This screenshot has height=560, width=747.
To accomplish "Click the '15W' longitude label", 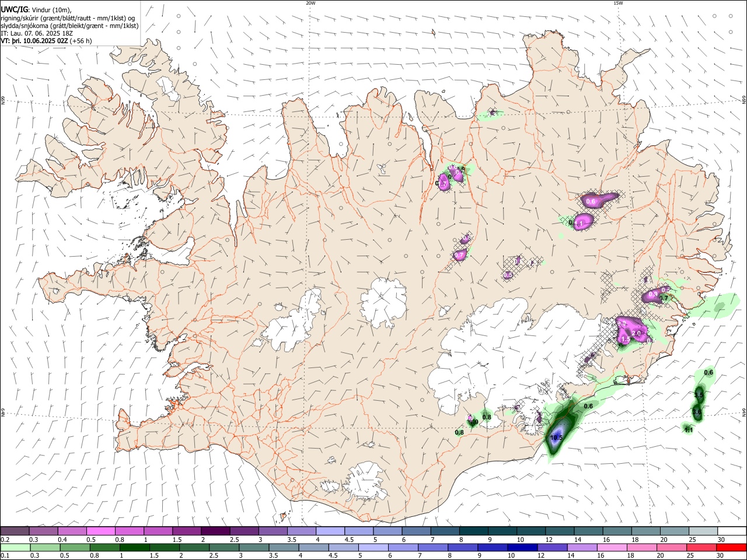I will (x=617, y=3).
